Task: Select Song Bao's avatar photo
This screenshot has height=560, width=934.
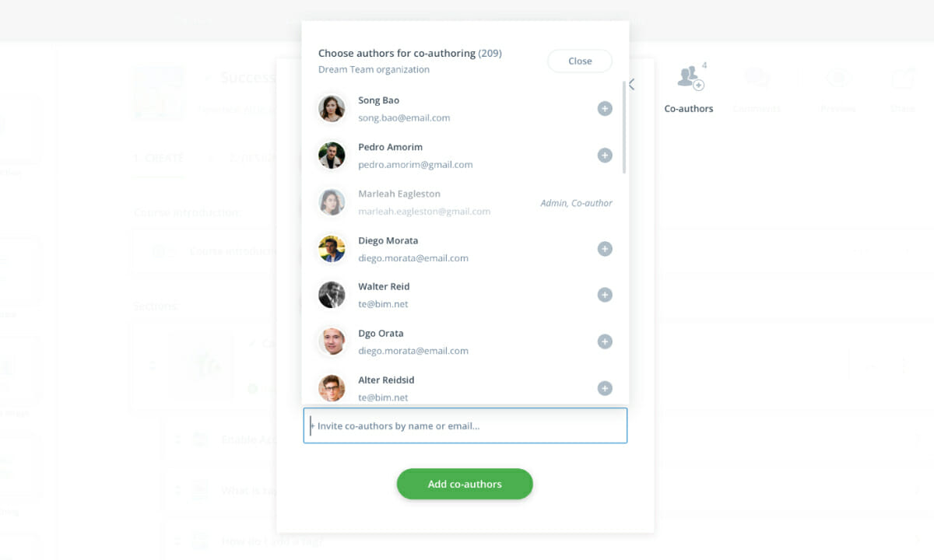Action: click(x=332, y=109)
